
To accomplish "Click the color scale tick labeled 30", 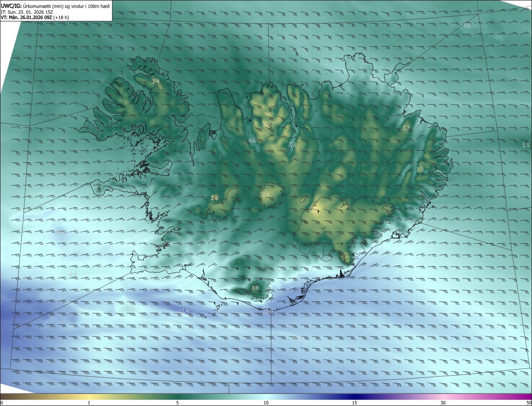I will 443,403.
